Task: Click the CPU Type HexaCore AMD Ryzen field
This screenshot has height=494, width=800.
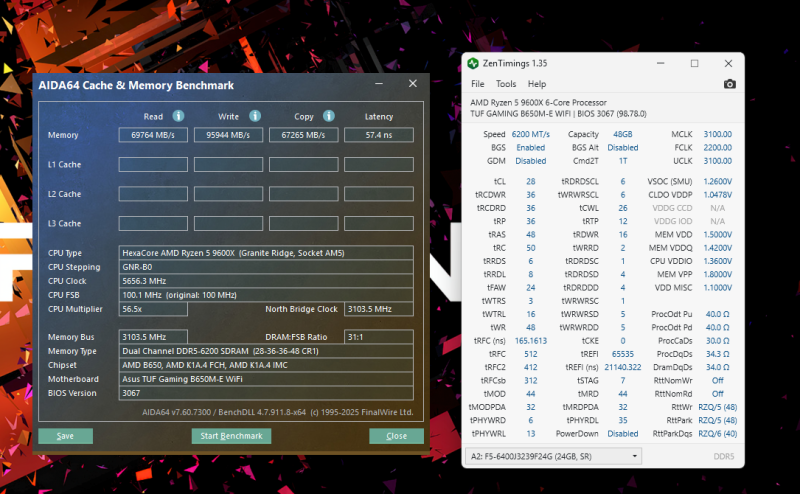Action: (x=266, y=253)
